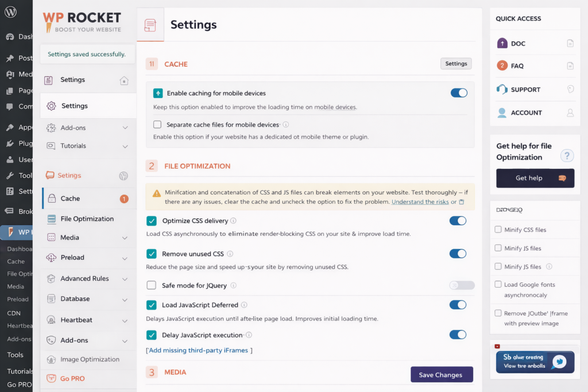Click the info icon beside Remove unused CSS
This screenshot has height=392, width=588.
pyautogui.click(x=230, y=254)
